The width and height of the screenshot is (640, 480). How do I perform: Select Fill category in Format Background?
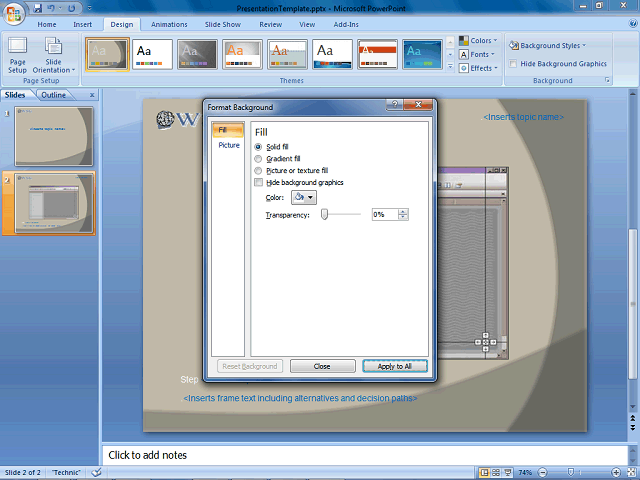[228, 130]
